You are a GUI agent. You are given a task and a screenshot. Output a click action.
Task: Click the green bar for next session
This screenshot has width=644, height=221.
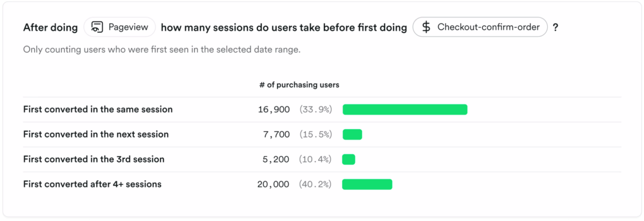[352, 134]
